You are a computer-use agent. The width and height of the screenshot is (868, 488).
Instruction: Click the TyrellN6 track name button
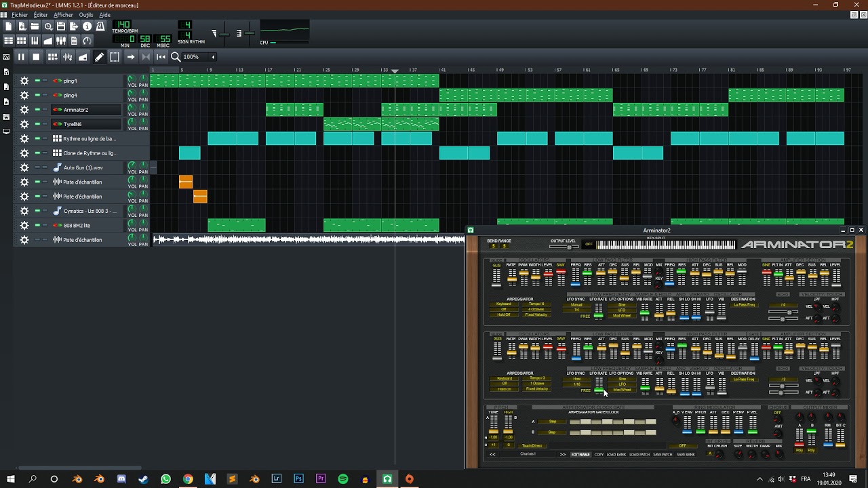[86, 124]
